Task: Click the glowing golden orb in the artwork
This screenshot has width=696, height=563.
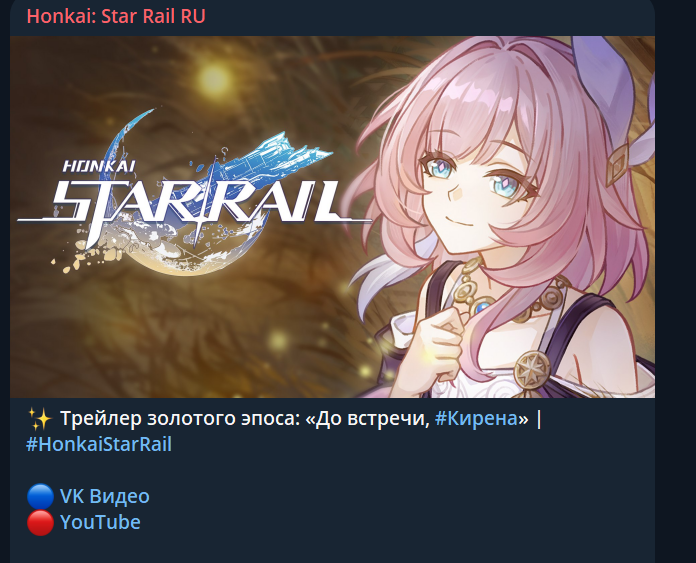Action: click(x=214, y=78)
